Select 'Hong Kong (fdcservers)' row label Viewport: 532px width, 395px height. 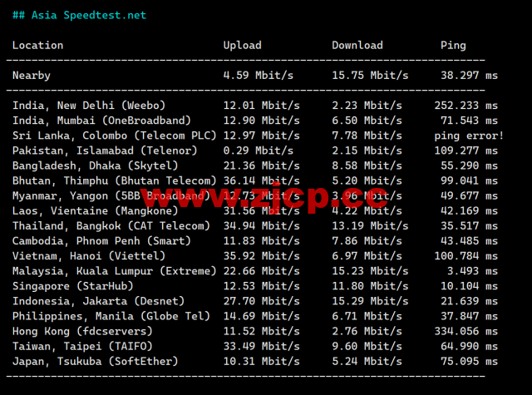[x=82, y=331]
